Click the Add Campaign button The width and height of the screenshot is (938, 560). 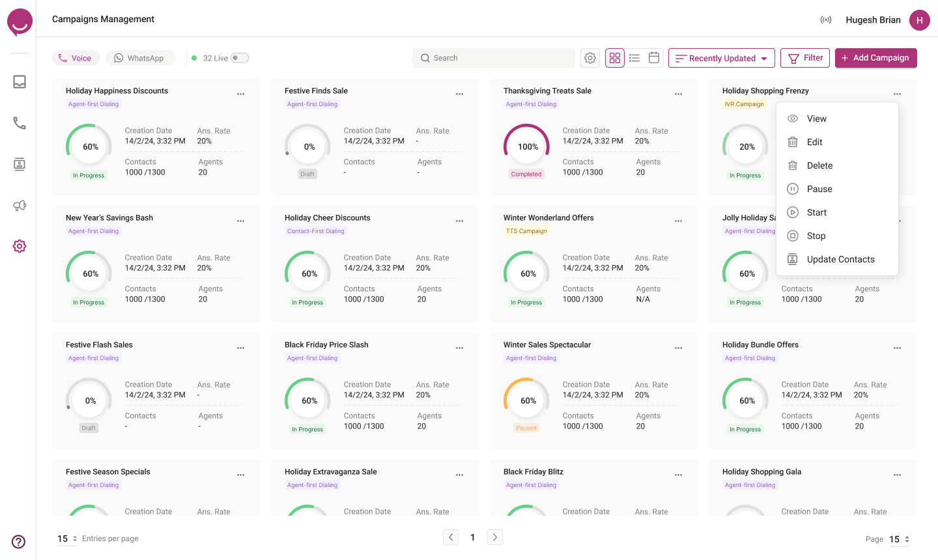tap(876, 58)
